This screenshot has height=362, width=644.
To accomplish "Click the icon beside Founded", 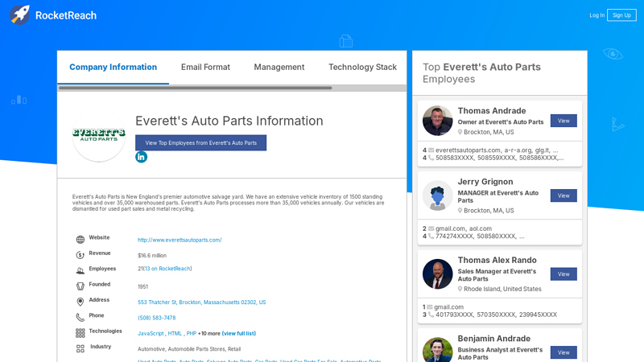I will 80,286.
